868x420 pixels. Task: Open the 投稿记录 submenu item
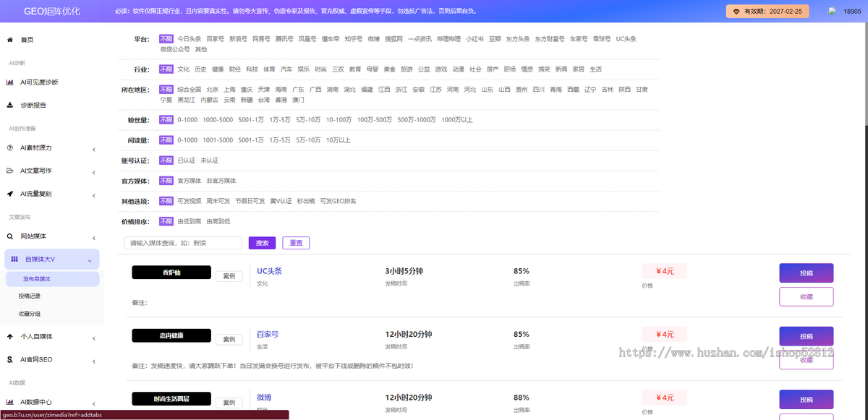[30, 296]
